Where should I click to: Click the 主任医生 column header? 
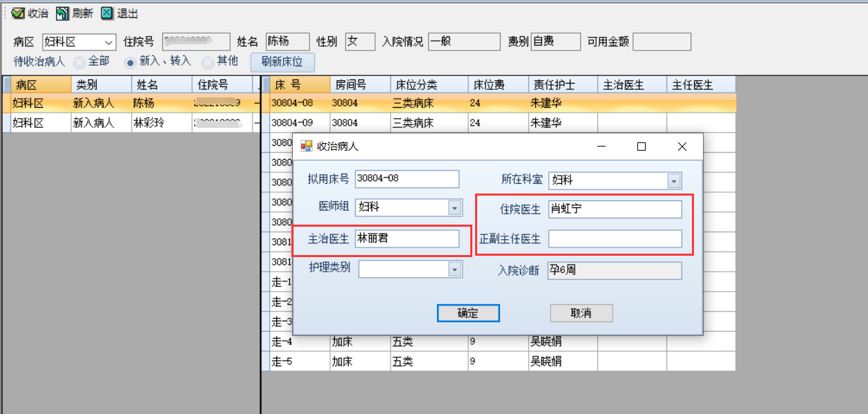702,85
